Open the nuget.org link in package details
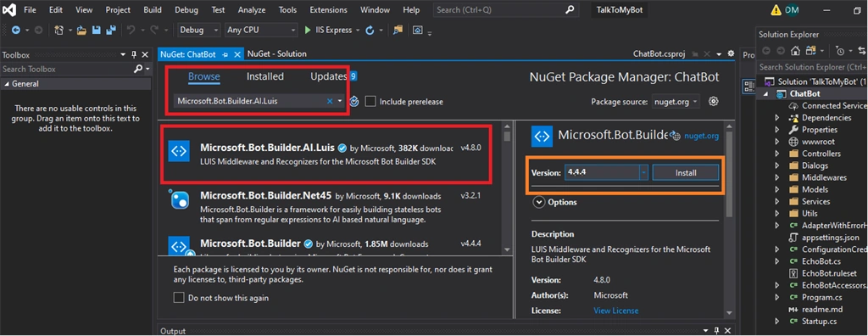This screenshot has height=336, width=868. 701,135
